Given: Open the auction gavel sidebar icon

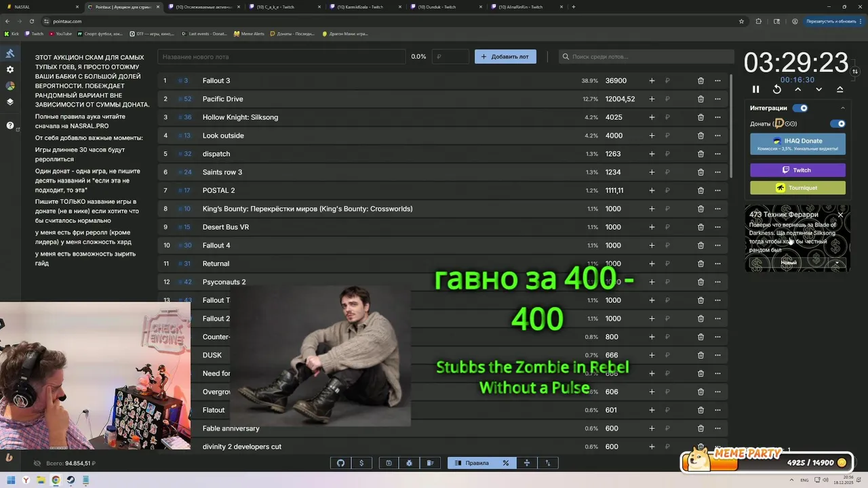Looking at the screenshot, I should (10, 54).
